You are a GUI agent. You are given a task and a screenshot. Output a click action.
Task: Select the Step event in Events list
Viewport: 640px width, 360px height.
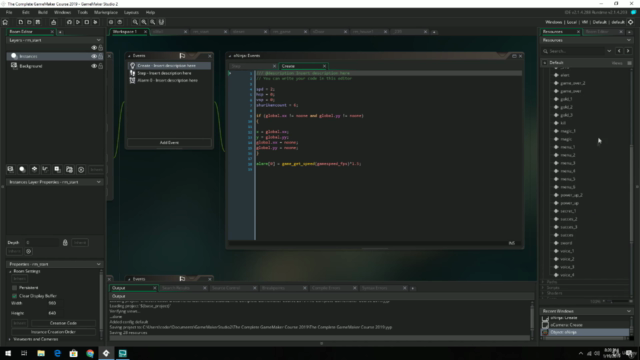169,73
